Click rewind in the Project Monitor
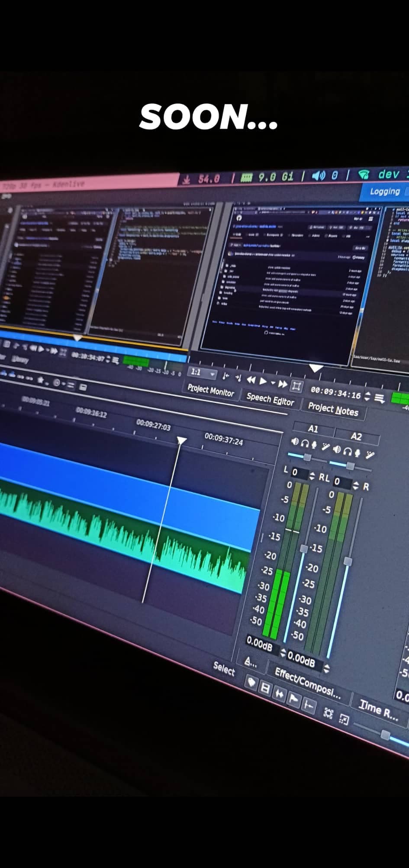 click(x=251, y=379)
